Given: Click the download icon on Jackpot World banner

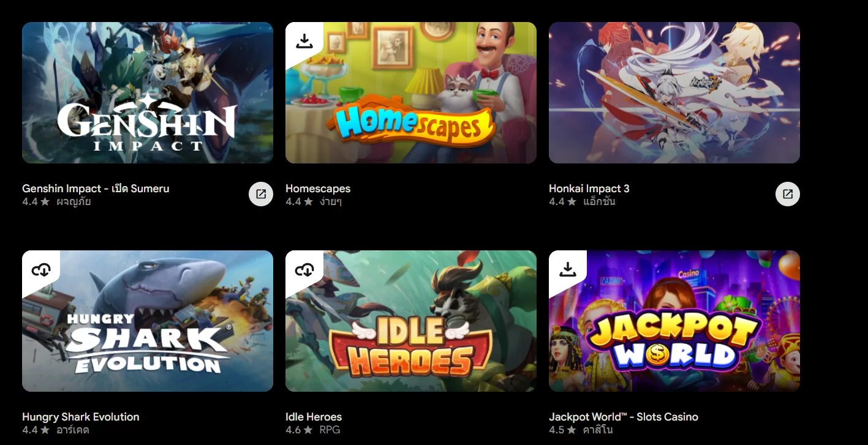Looking at the screenshot, I should [x=568, y=269].
